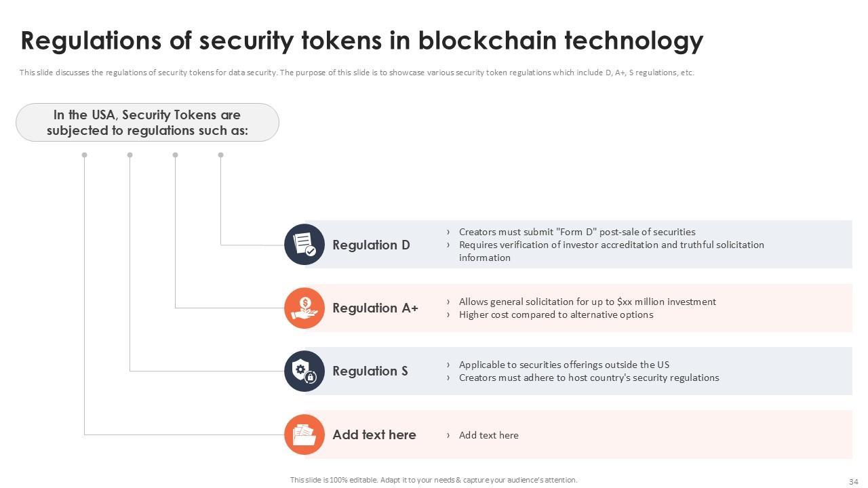Click the '$xx million investment' bullet line
The image size is (868, 488).
587,302
